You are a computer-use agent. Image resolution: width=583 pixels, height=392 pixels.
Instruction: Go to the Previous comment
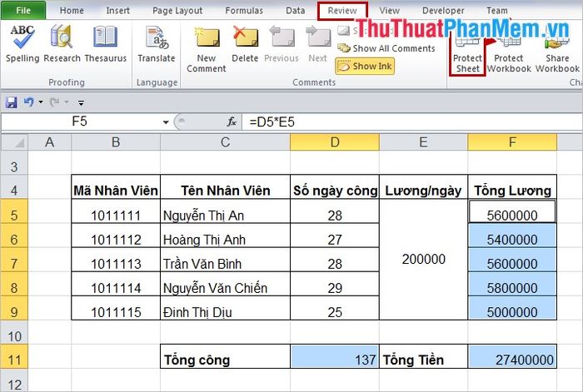click(x=282, y=44)
